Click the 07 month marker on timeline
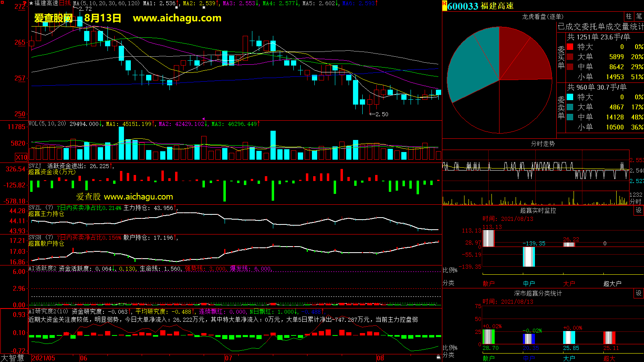Image resolution: width=644 pixels, height=362 pixels. pyautogui.click(x=228, y=358)
